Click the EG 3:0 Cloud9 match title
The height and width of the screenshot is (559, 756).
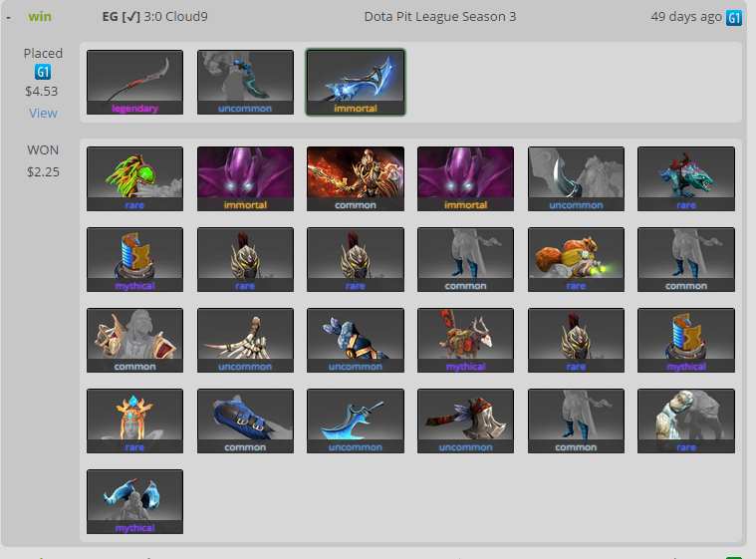154,17
